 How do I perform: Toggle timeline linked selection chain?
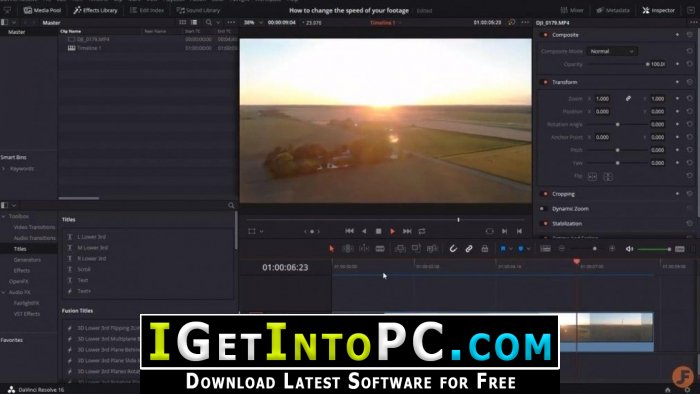click(x=469, y=249)
